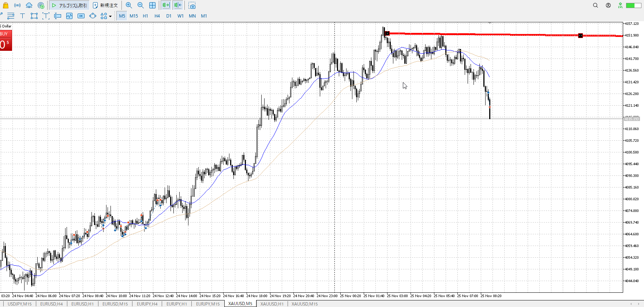The height and width of the screenshot is (307, 644).
Task: Click the search magnifier in top right
Action: click(x=595, y=5)
